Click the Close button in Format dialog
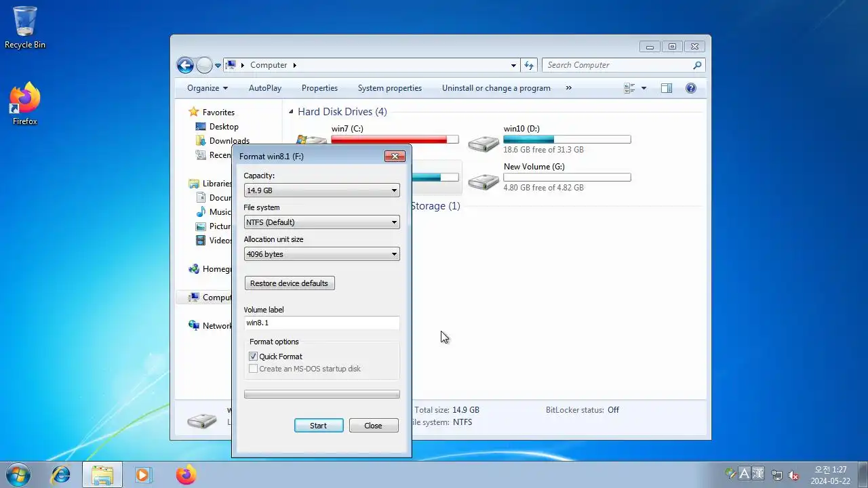The width and height of the screenshot is (868, 488). pos(374,426)
